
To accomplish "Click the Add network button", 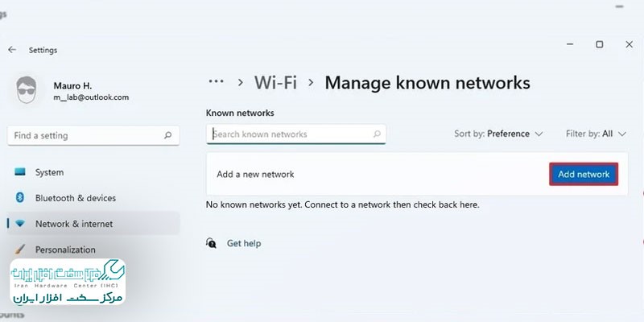I will click(584, 174).
